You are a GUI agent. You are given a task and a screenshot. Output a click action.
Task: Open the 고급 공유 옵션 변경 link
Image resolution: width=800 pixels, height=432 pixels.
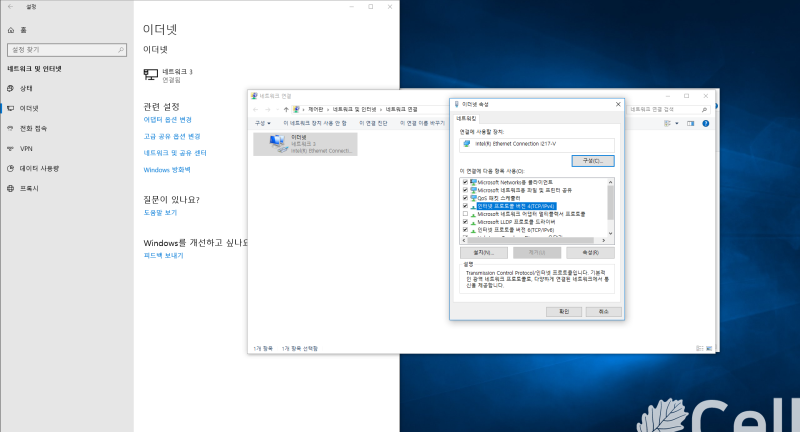click(x=172, y=136)
